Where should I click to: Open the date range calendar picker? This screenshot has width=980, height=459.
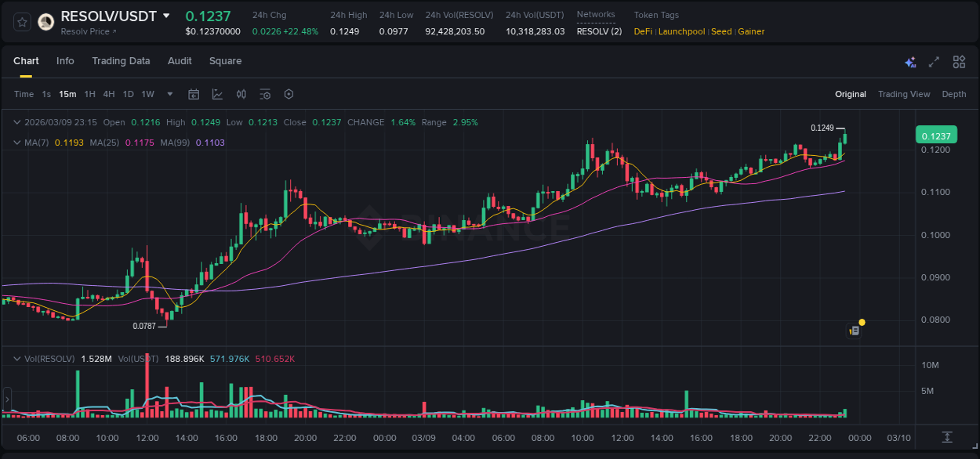194,94
